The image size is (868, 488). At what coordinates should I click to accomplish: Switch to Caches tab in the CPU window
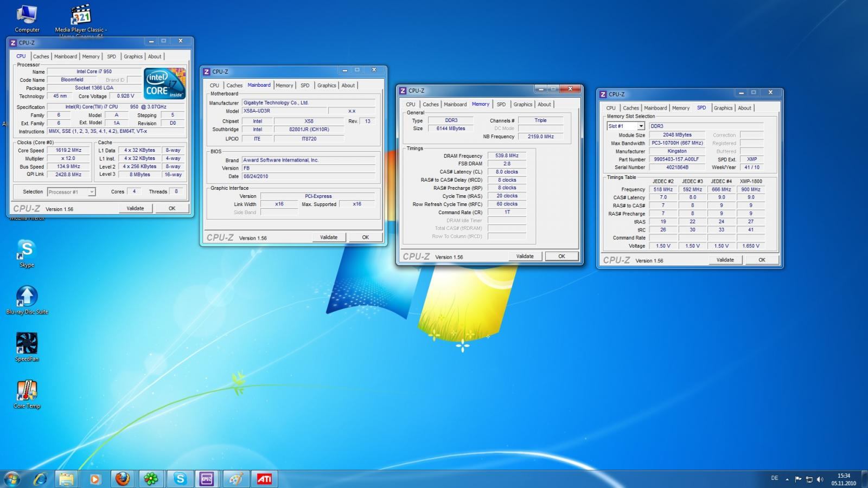coord(41,56)
